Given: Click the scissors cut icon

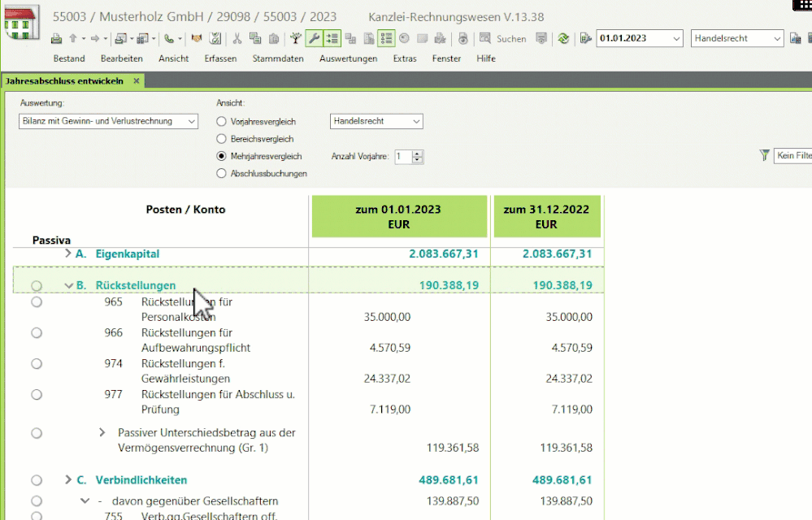Looking at the screenshot, I should point(237,38).
